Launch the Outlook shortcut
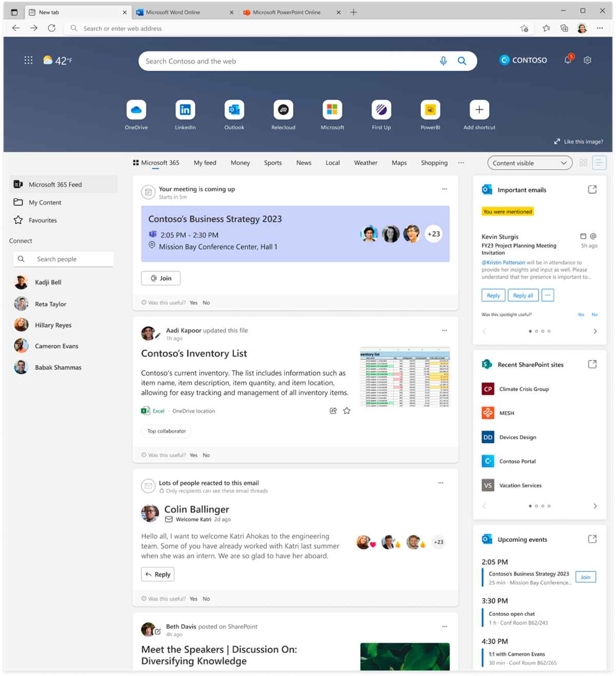 point(234,110)
